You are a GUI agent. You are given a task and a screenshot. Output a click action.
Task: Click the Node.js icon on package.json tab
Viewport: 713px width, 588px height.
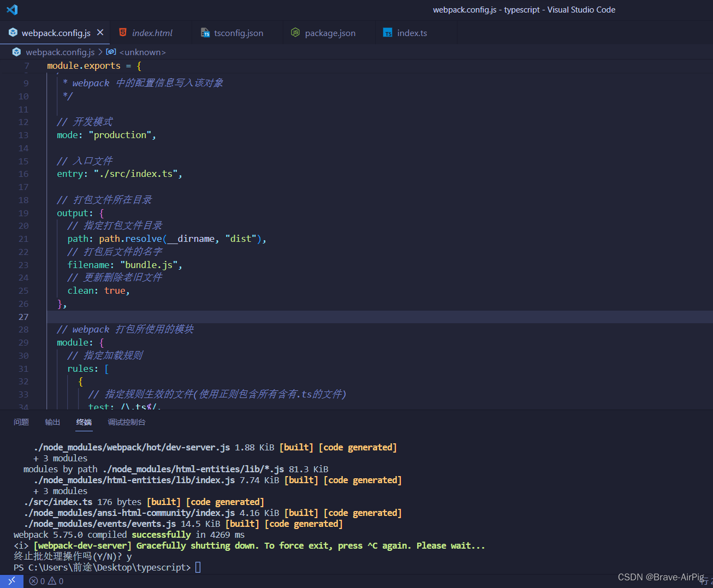(295, 33)
